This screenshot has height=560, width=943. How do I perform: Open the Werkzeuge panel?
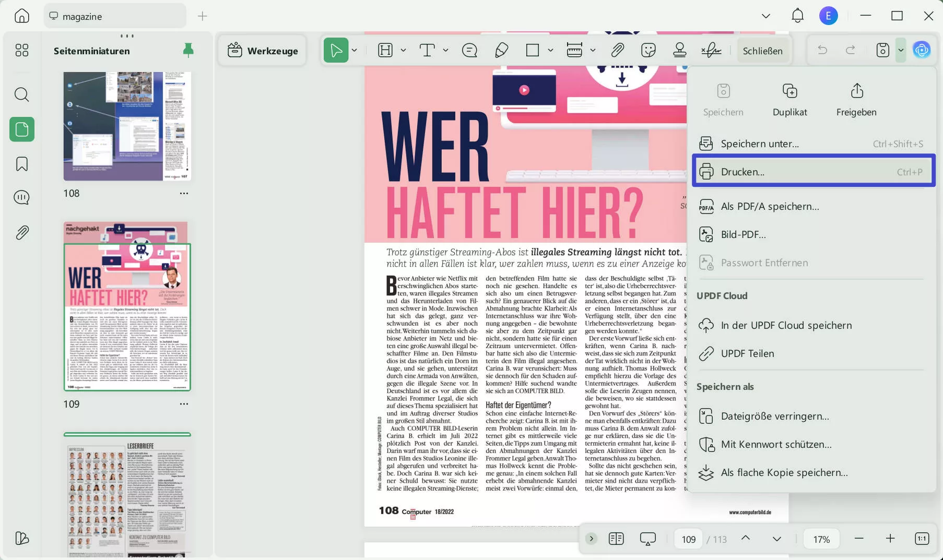[262, 50]
